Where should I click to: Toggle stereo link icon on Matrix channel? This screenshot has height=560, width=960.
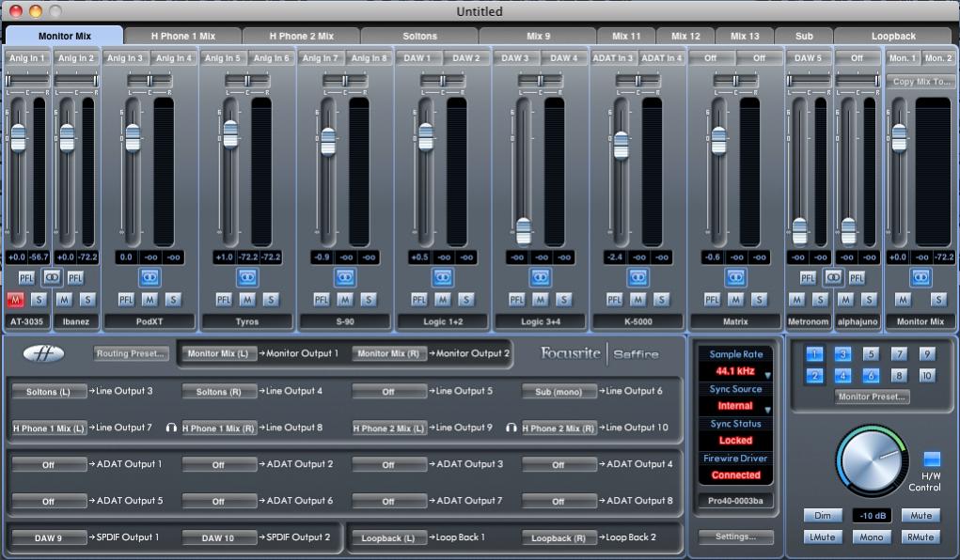pyautogui.click(x=735, y=278)
